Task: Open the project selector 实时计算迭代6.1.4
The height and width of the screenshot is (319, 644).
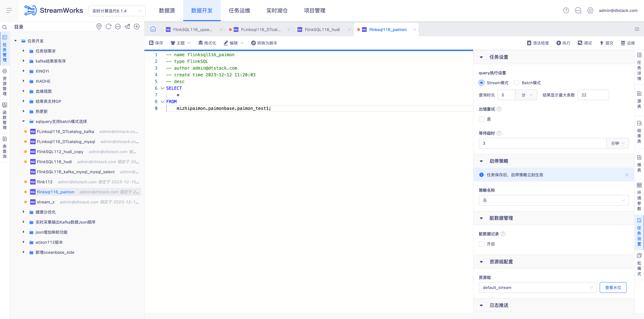Action: [x=117, y=11]
